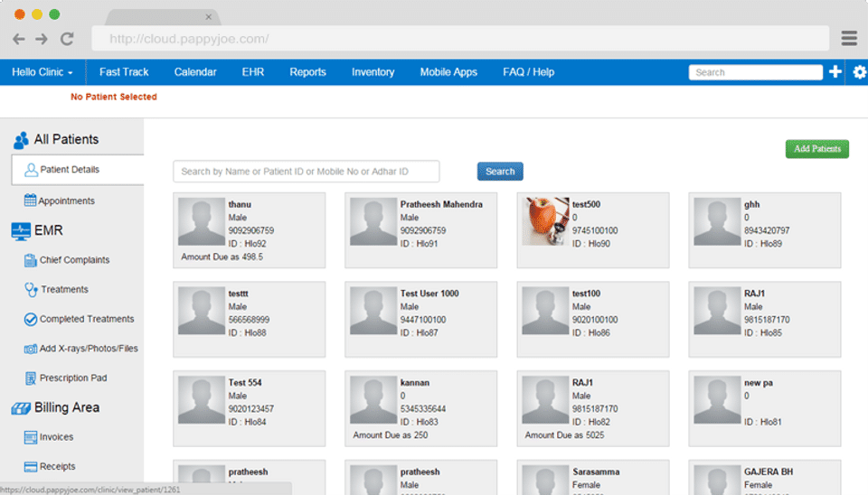Open kannan patient name
The height and width of the screenshot is (495, 868).
(415, 382)
